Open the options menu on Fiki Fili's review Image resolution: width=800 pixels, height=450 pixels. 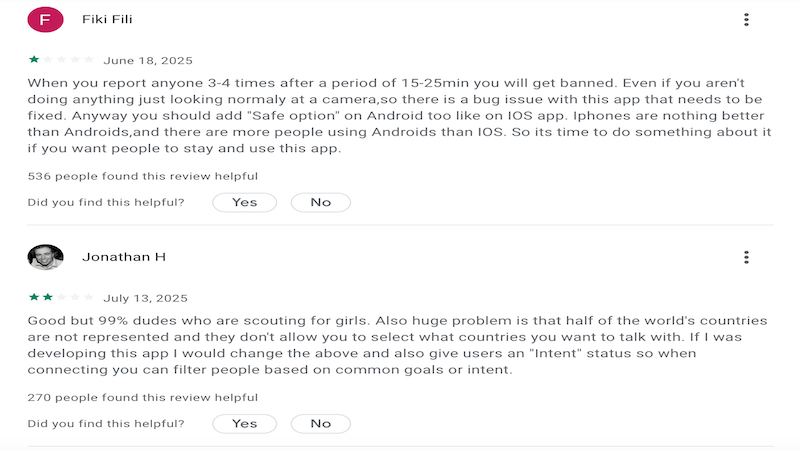[x=746, y=20]
